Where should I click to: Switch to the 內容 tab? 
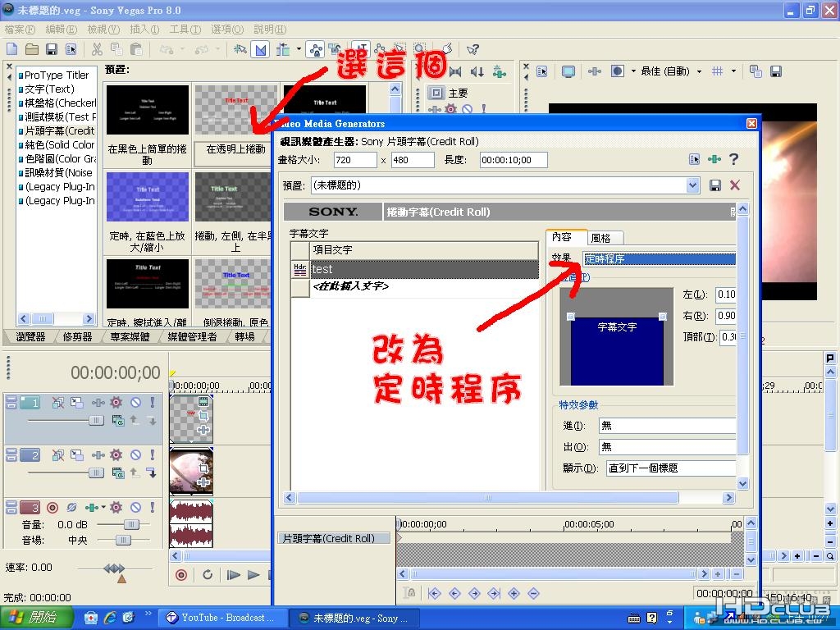point(565,237)
